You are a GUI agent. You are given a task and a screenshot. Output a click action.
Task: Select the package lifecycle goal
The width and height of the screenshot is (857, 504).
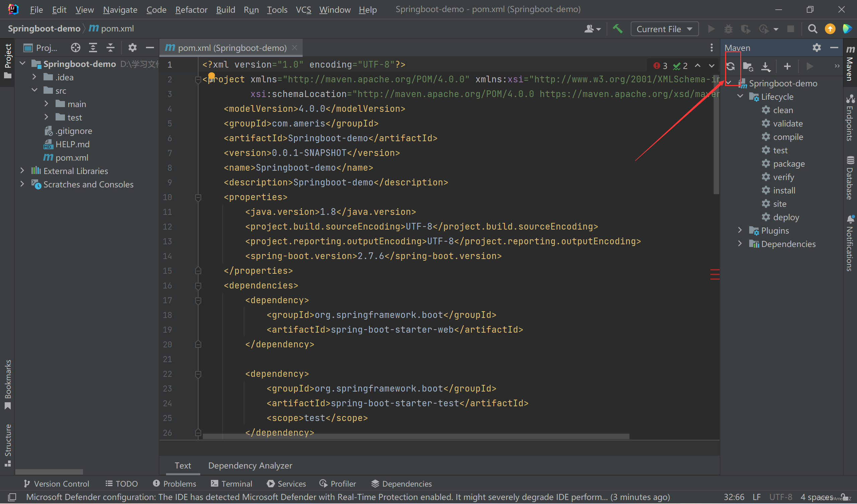789,164
